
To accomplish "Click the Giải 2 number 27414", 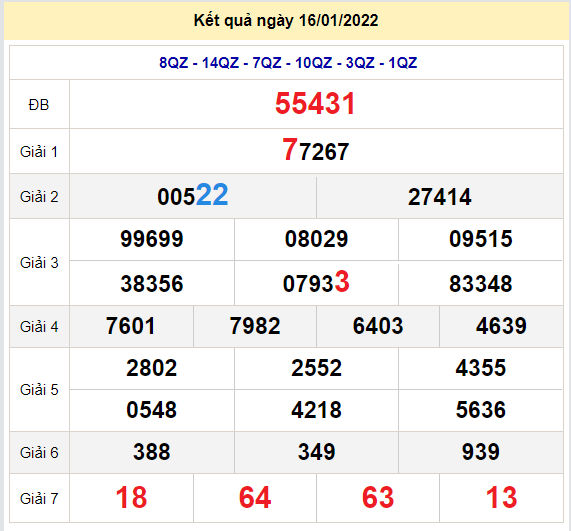I will click(x=440, y=197).
